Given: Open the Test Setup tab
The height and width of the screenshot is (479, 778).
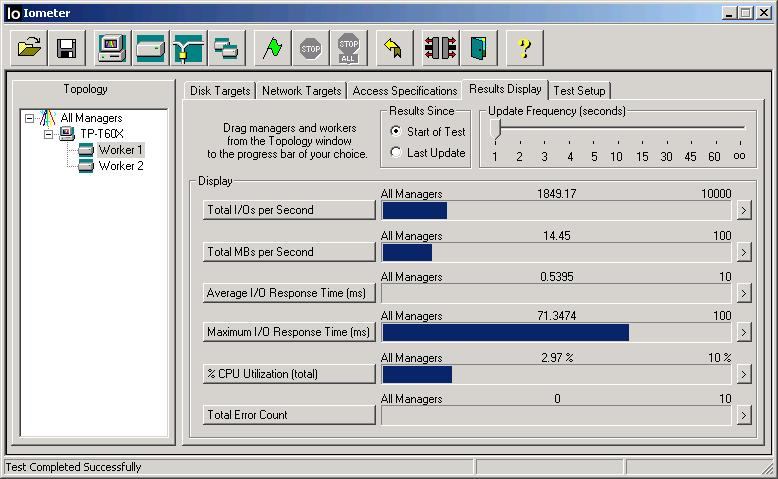Looking at the screenshot, I should [579, 91].
